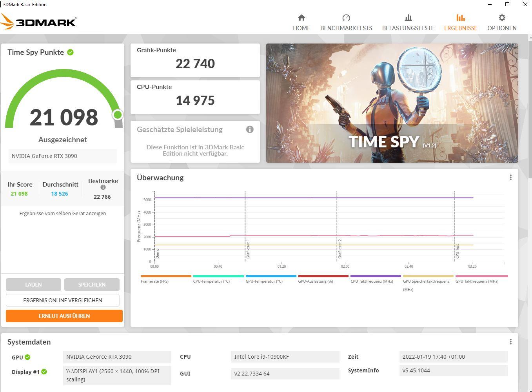Click the ERNEUT AUSFÜHREN button
Image resolution: width=532 pixels, height=392 pixels.
pos(64,316)
